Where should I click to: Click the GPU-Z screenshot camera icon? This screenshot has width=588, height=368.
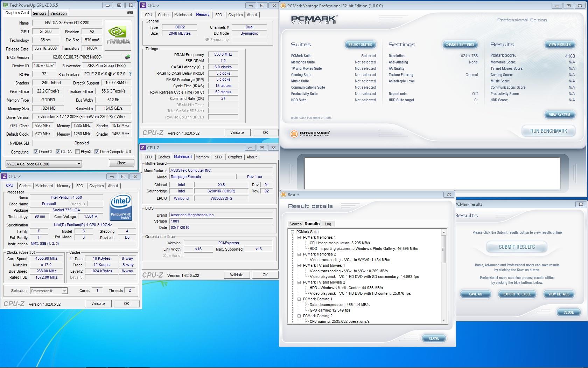[x=130, y=13]
